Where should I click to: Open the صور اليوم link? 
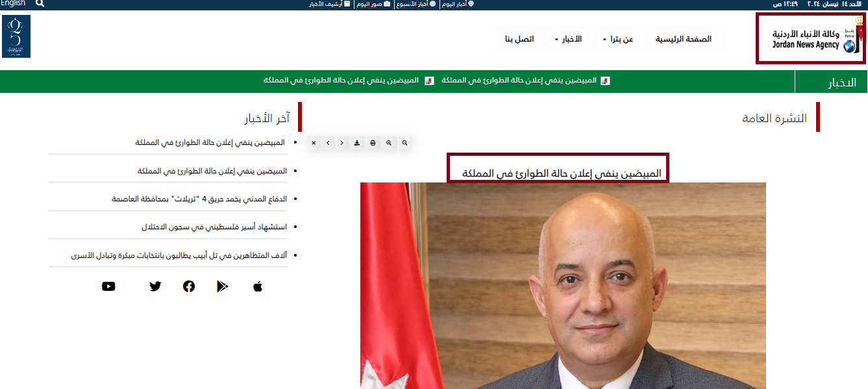(373, 4)
